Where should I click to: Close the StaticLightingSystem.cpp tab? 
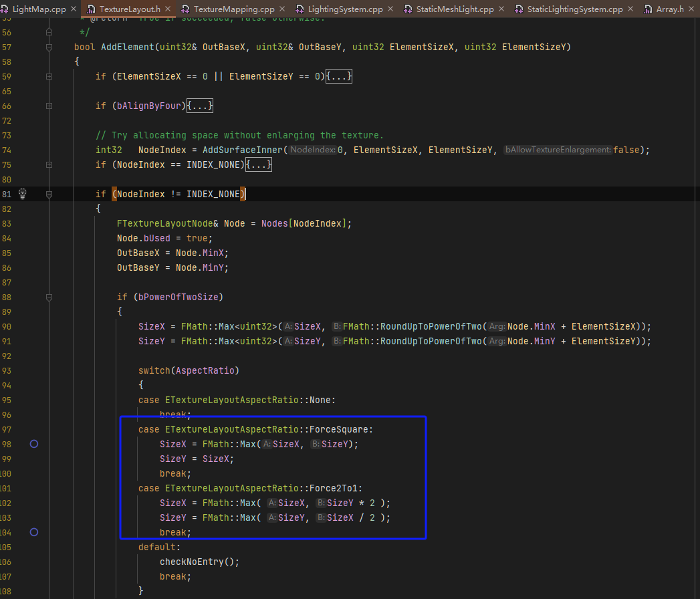(x=630, y=9)
